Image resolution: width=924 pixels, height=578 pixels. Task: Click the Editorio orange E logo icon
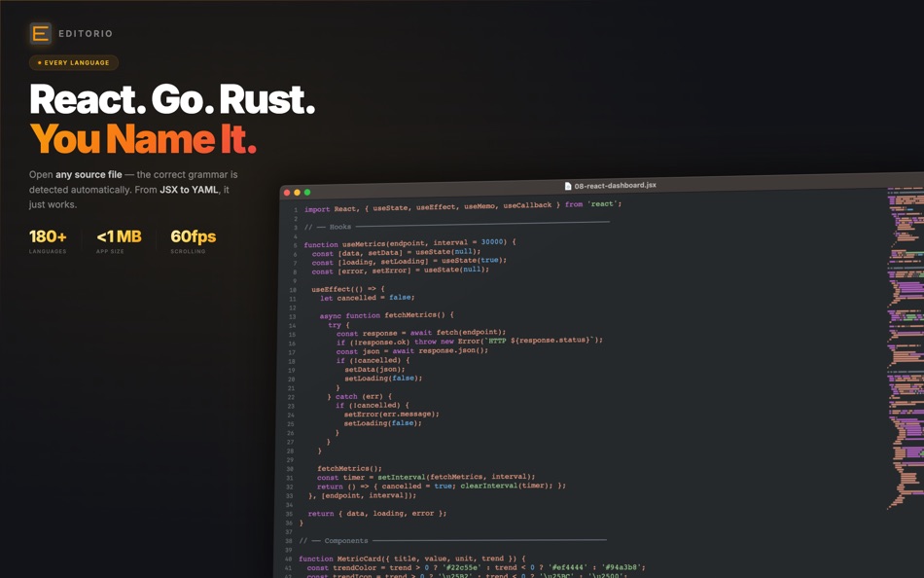[40, 34]
